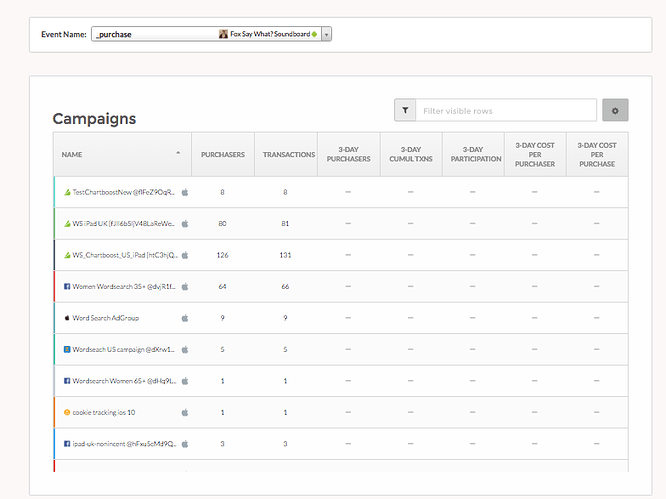Select purchasers value 64
666x499 pixels.
(223, 286)
